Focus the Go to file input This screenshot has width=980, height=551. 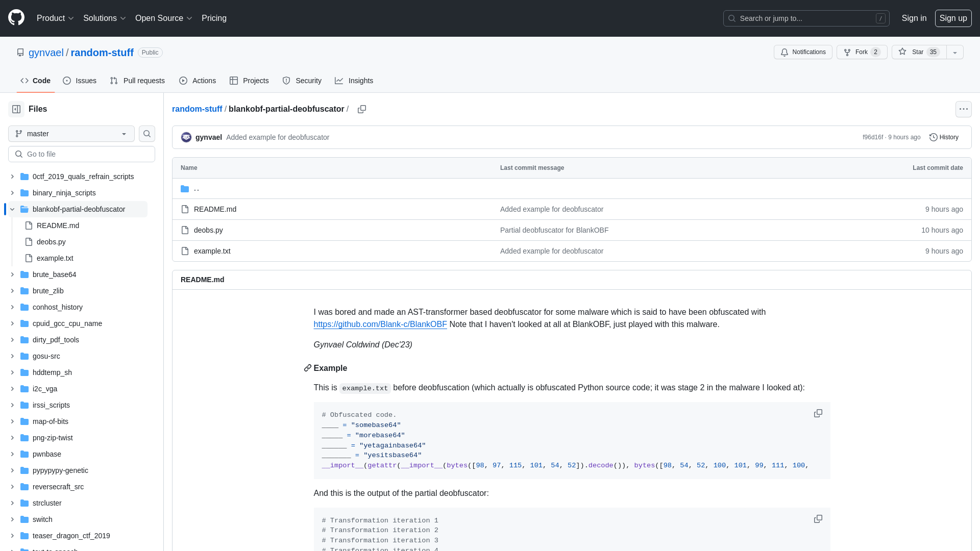82,154
